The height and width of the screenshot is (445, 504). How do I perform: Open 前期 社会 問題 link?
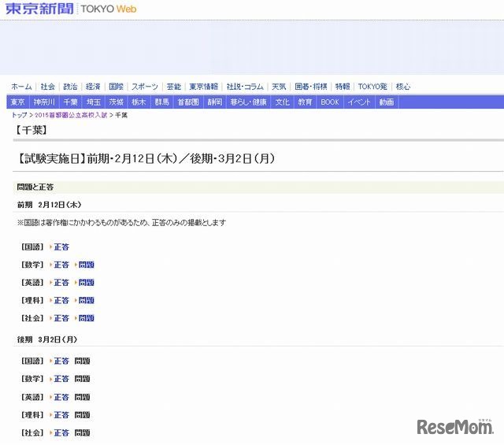86,318
